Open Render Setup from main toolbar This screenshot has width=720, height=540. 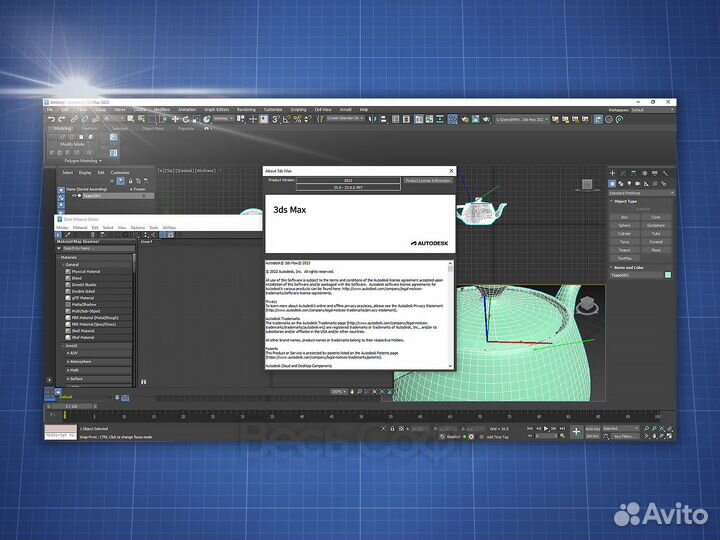pyautogui.click(x=465, y=119)
